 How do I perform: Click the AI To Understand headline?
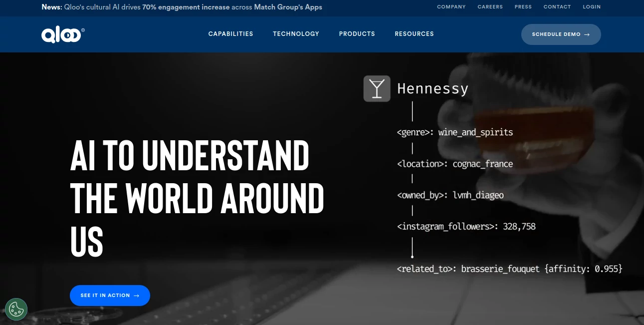click(198, 198)
